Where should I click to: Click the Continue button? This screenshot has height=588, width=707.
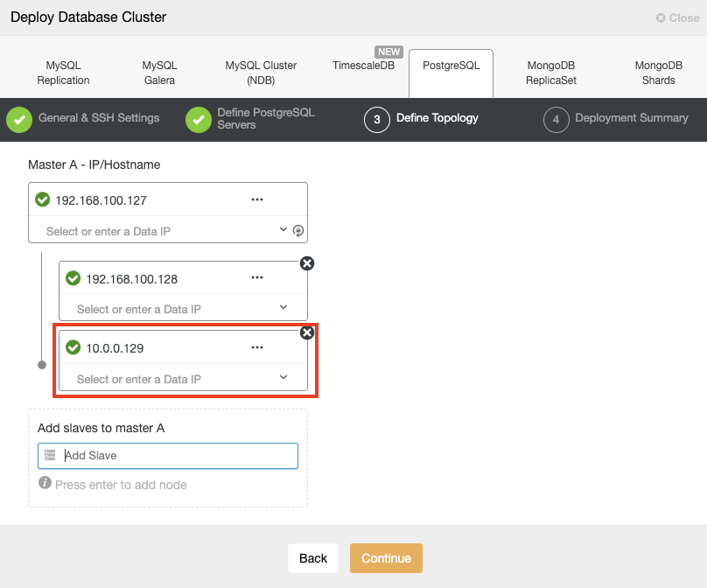(x=386, y=558)
